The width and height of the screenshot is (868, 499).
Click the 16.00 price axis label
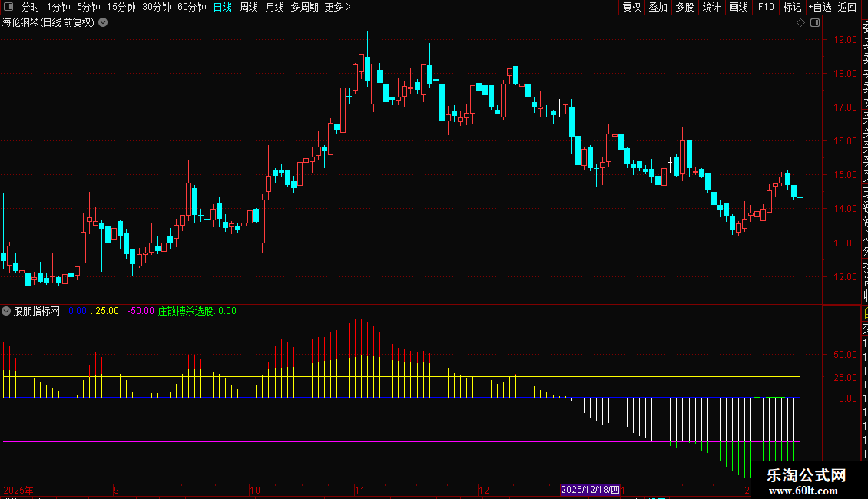845,141
